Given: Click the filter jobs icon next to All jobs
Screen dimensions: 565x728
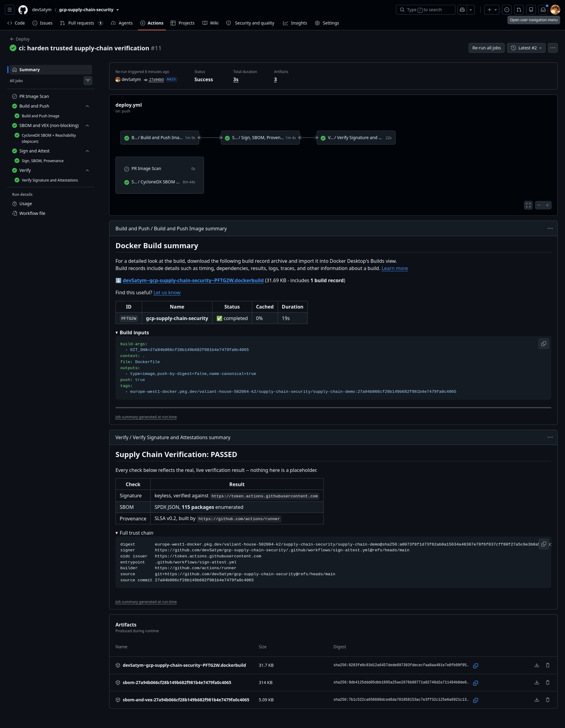Looking at the screenshot, I should click(x=88, y=81).
